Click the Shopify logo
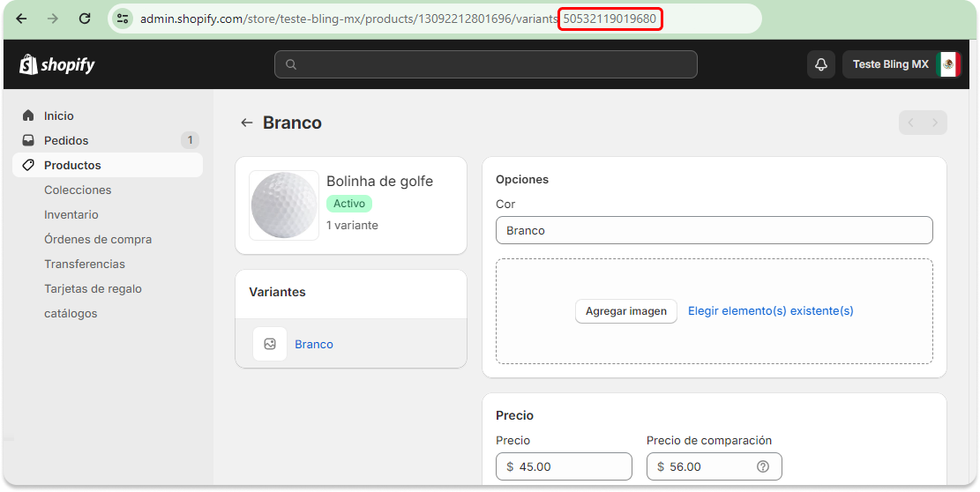 56,63
